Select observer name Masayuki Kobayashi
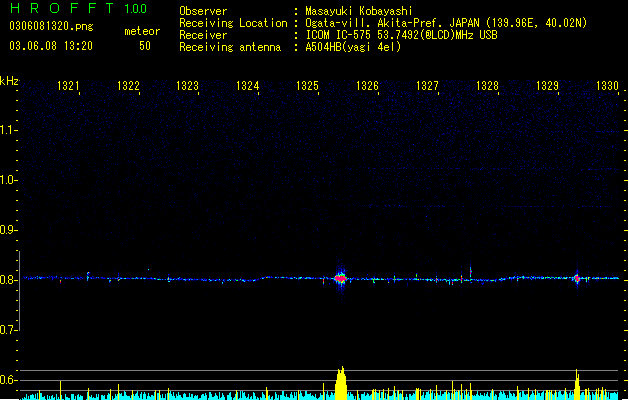Image resolution: width=629 pixels, height=400 pixels. point(359,11)
